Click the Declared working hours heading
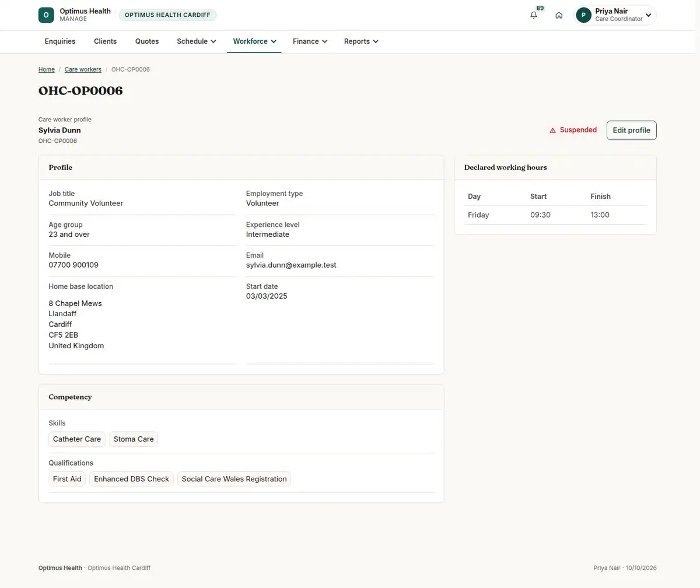 coord(506,167)
